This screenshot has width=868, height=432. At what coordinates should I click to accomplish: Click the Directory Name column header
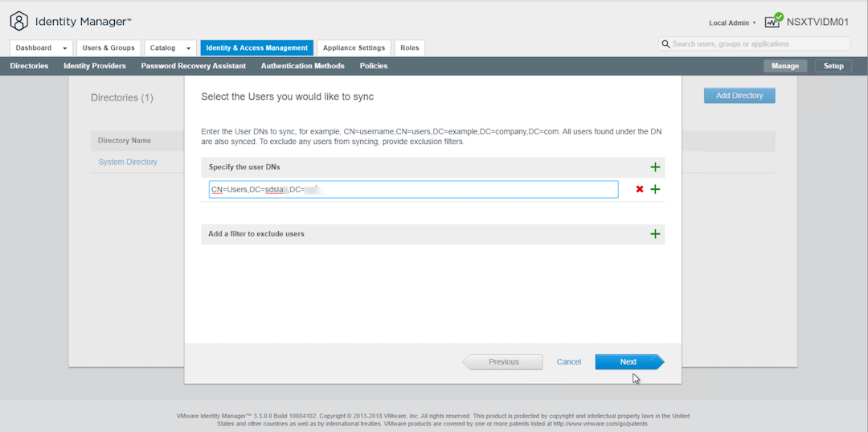[x=124, y=141]
